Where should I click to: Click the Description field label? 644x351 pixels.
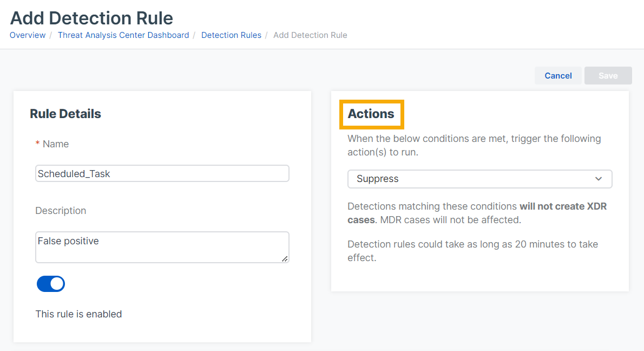[x=61, y=211]
